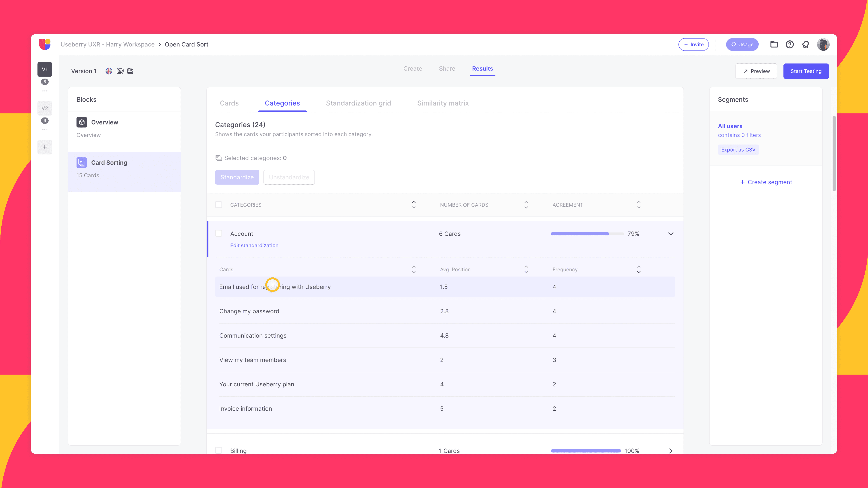Check the Billing category checkbox

[219, 450]
